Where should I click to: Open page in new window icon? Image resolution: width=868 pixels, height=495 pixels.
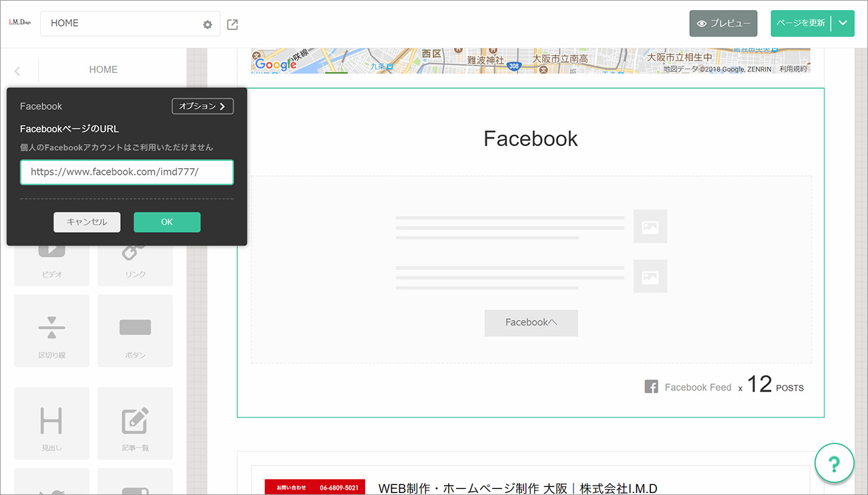coord(232,25)
